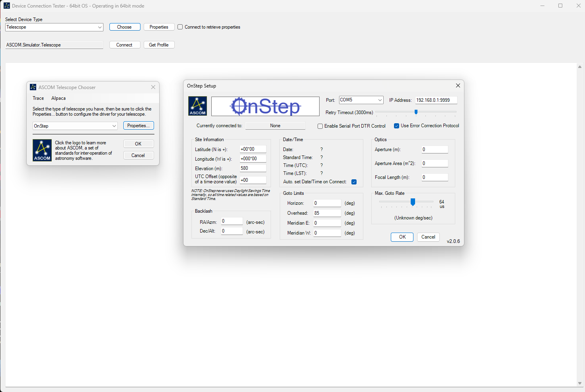
Task: Click OK in Telescope Chooser
Action: coord(138,144)
